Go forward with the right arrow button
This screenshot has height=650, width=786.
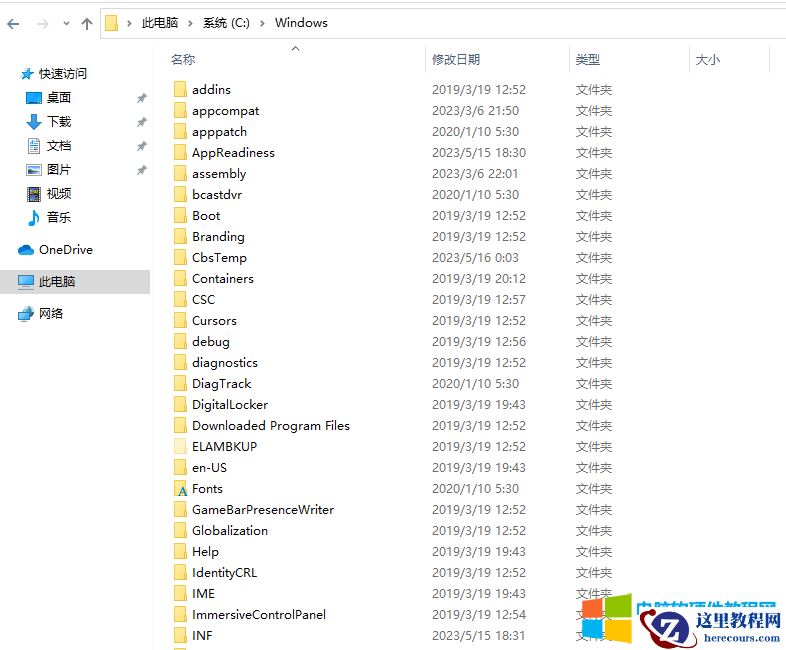[x=43, y=24]
